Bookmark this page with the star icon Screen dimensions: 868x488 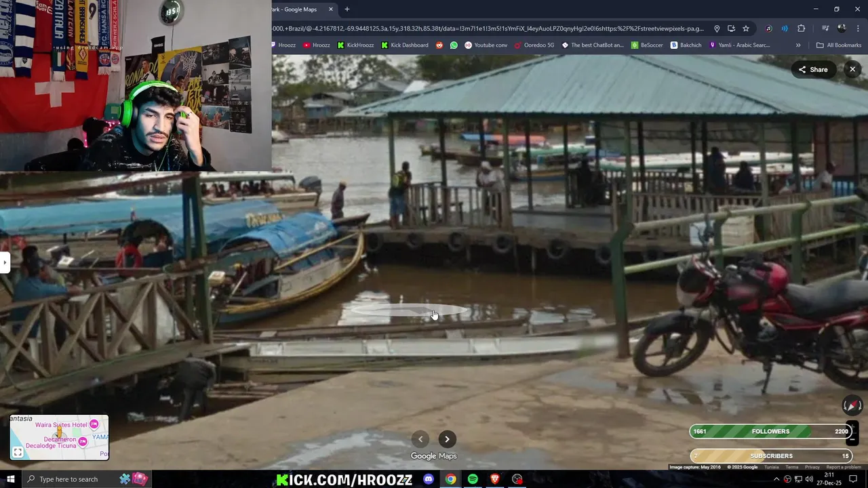[x=746, y=28]
